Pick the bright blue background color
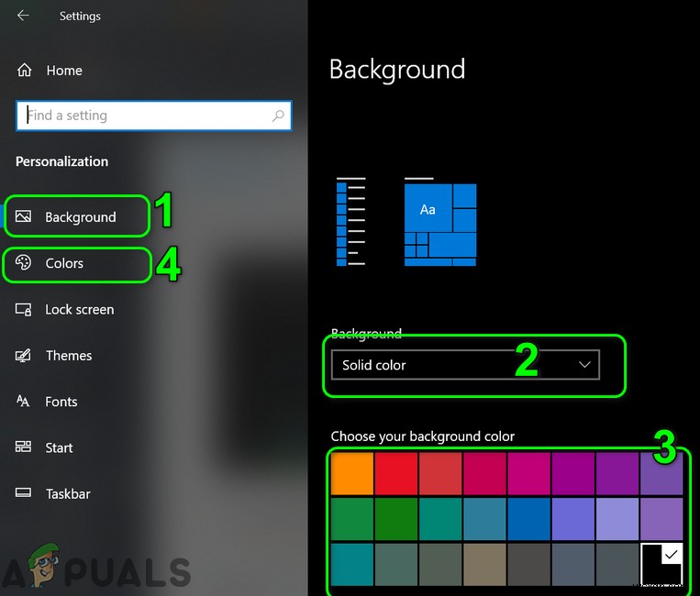Viewport: 700px width, 596px height. [x=528, y=519]
